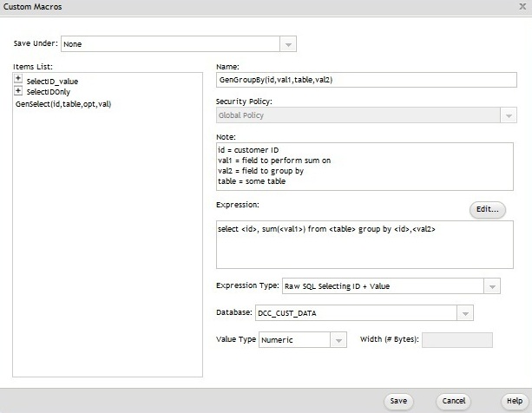Expand the SelectIDOnly tree node
Image resolution: width=532 pixels, height=413 pixels.
(18, 90)
